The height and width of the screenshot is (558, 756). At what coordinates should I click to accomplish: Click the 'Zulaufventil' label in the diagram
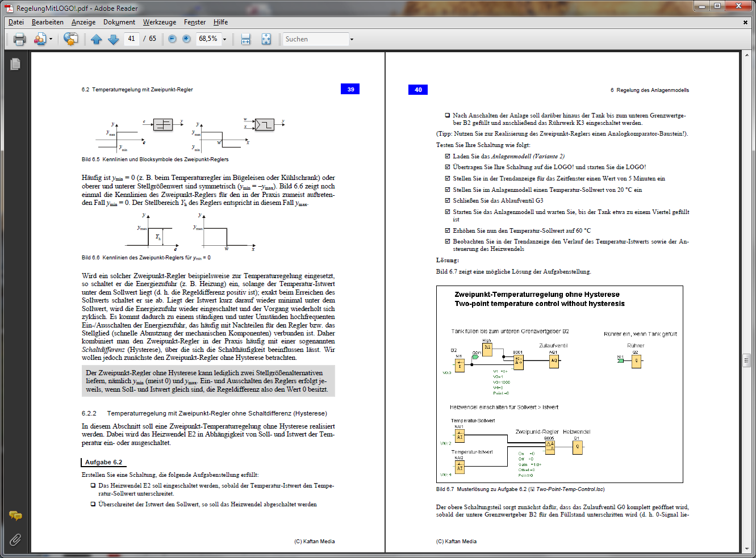click(x=553, y=345)
